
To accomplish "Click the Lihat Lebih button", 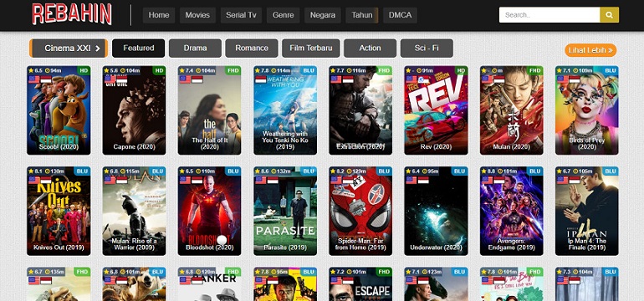I will point(590,50).
